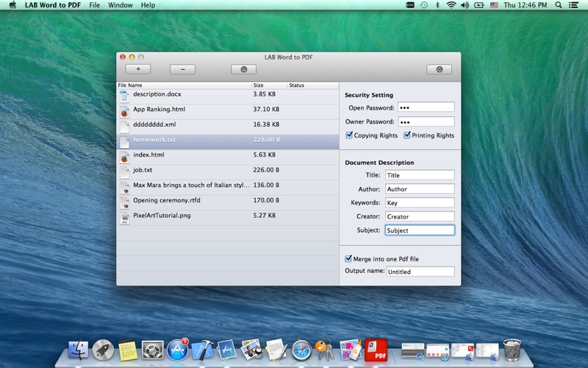Click the Status column header
Viewport: 588px width, 368px height.
[x=313, y=85]
